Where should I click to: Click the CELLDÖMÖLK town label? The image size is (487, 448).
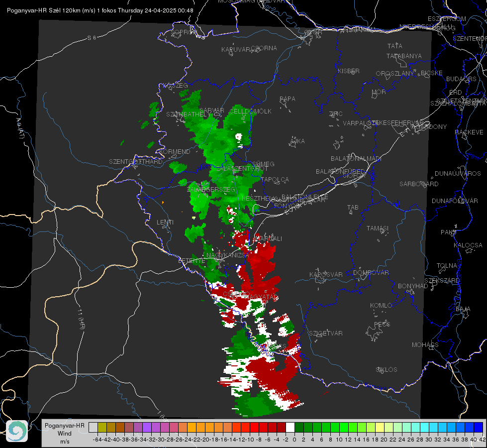[x=250, y=112]
